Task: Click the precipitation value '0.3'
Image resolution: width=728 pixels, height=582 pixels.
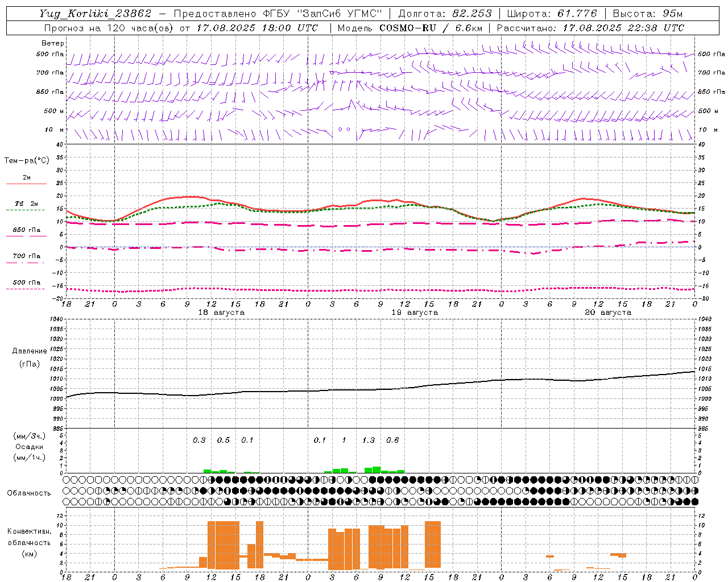Action: tap(199, 440)
